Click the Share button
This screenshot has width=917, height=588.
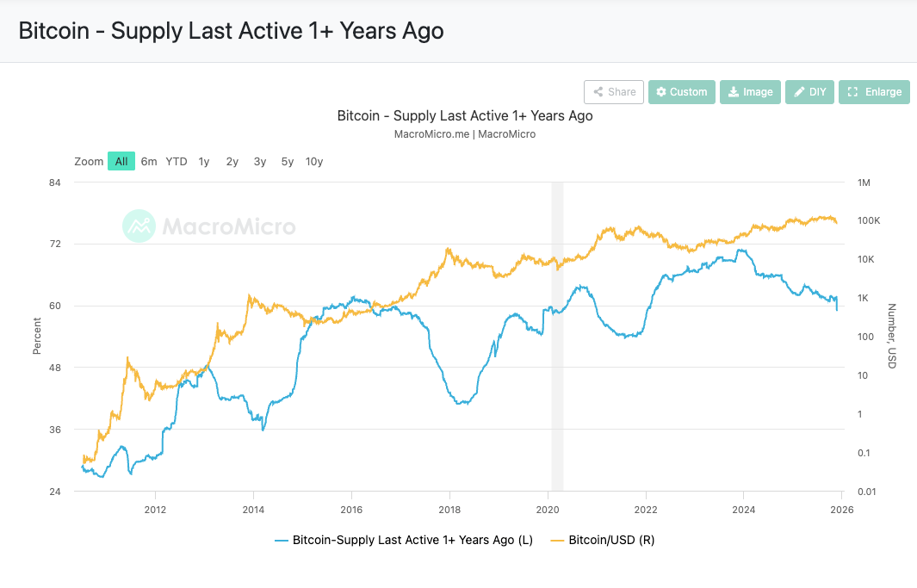[613, 92]
